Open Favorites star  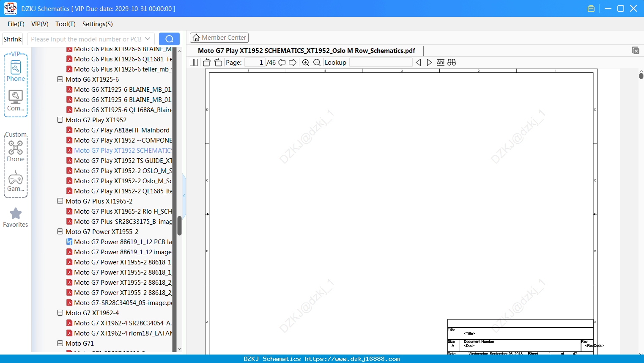tap(16, 217)
